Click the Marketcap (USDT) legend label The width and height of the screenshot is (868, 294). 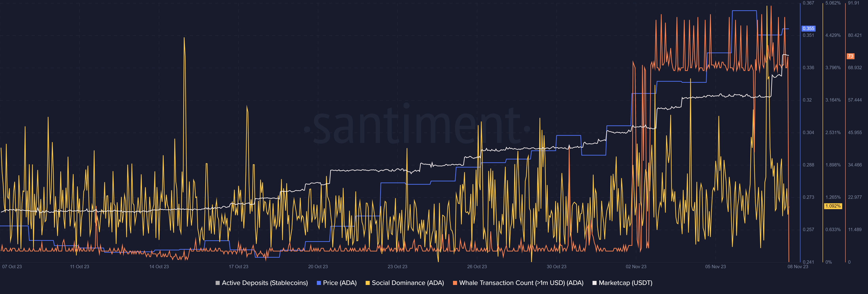625,283
